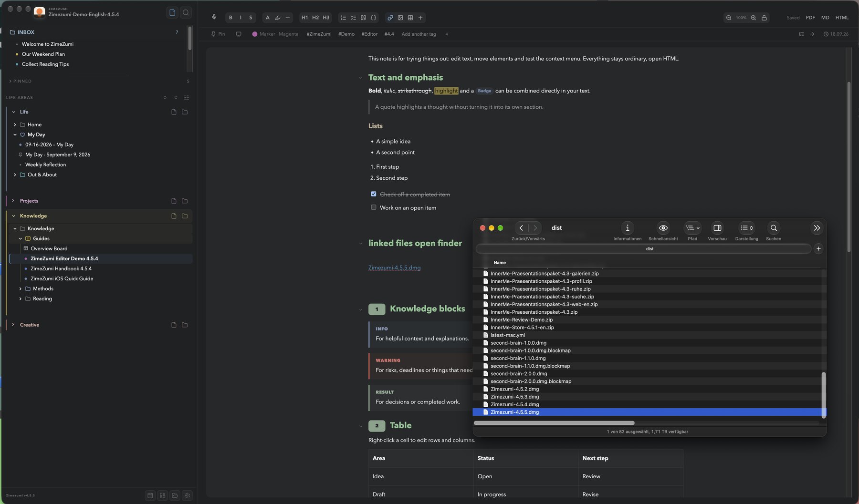Open the outline view icon near the date

pos(801,34)
